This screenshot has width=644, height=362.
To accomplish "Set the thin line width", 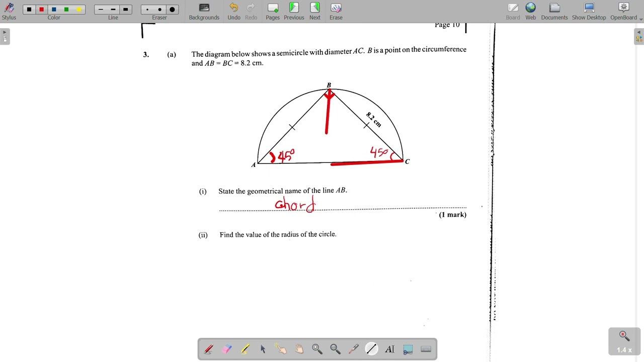I will (x=101, y=10).
